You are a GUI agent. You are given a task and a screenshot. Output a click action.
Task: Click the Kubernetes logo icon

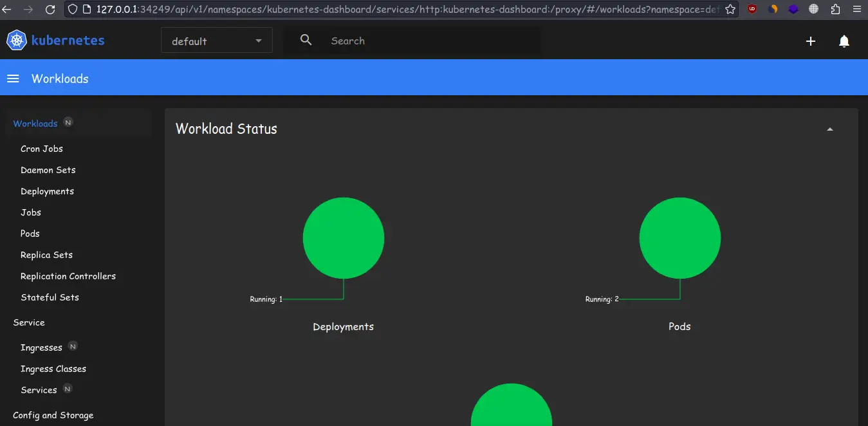(x=16, y=41)
